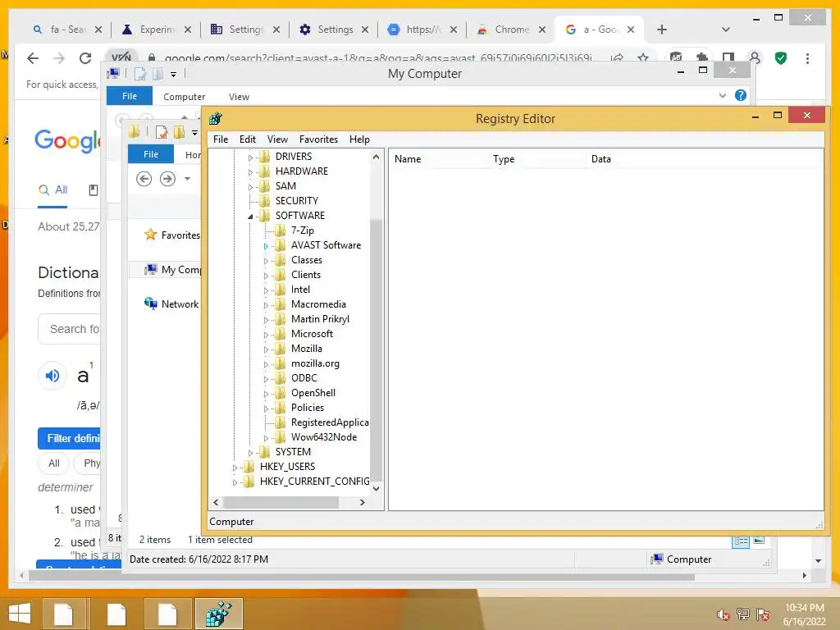Reload the page in Chrome
Viewport: 840px width, 630px height.
click(85, 58)
